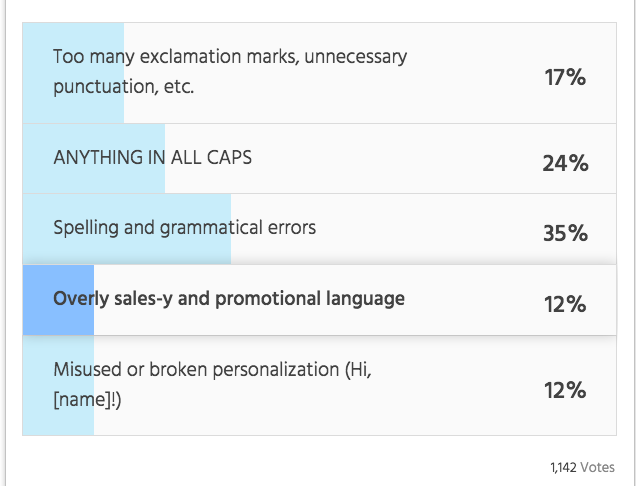Click the 17% result for exclamation marks
636x486 pixels.
[x=565, y=77]
